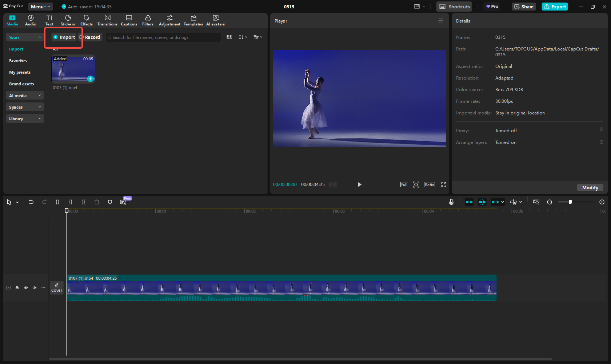This screenshot has height=364, width=611.
Task: Zoom out the timeline with minus icon
Action: [x=550, y=202]
